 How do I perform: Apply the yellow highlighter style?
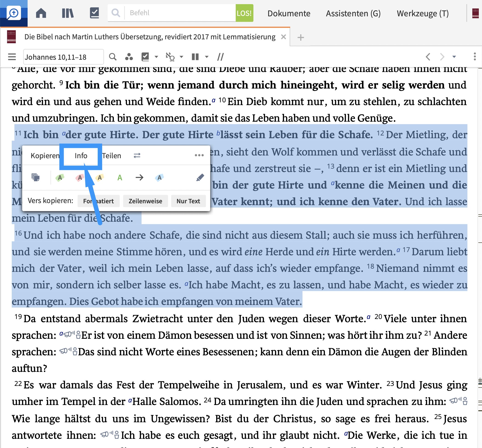(99, 178)
